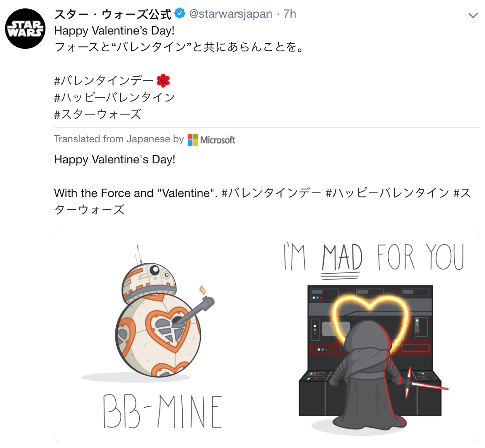Open hashtag #スターウォーズ in original tweet
Screen dimensions: 485x448
coord(98,114)
